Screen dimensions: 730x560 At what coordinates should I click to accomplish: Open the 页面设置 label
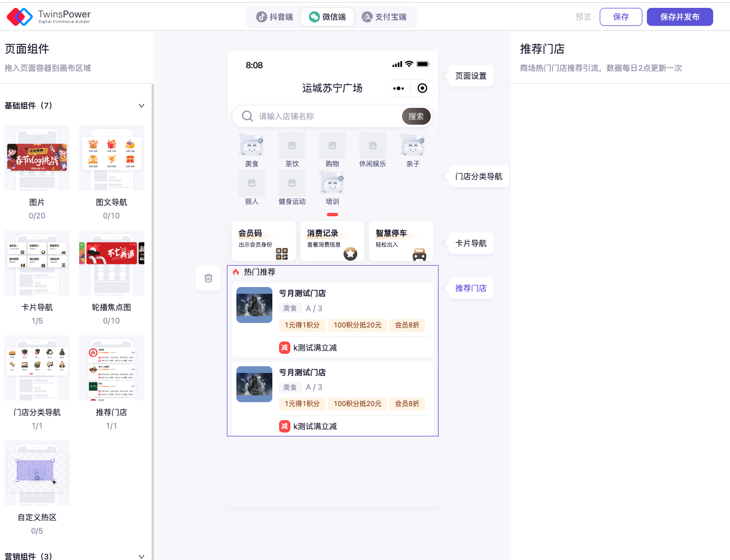(x=471, y=76)
